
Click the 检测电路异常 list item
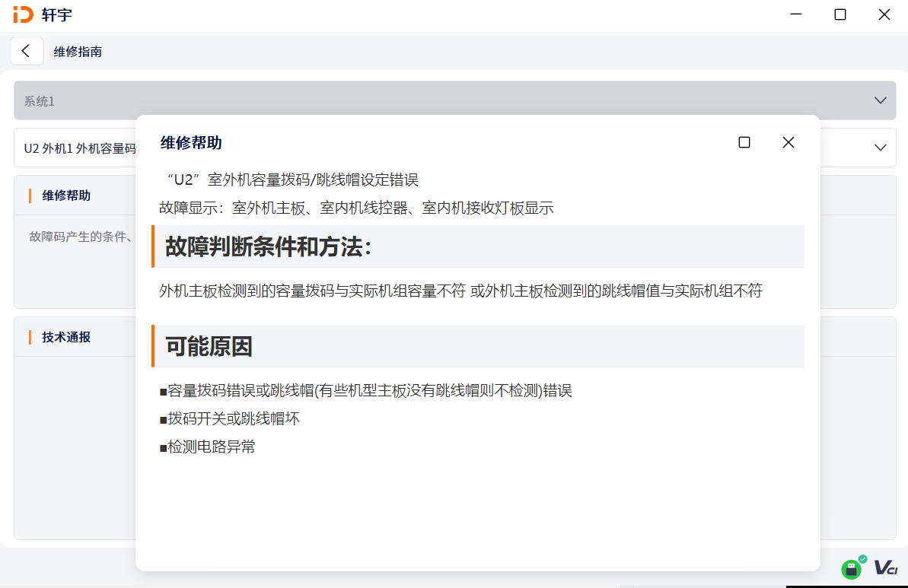[208, 447]
